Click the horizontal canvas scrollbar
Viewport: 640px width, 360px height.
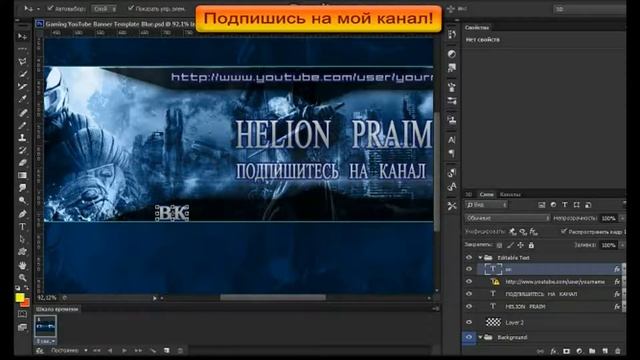(x=273, y=298)
